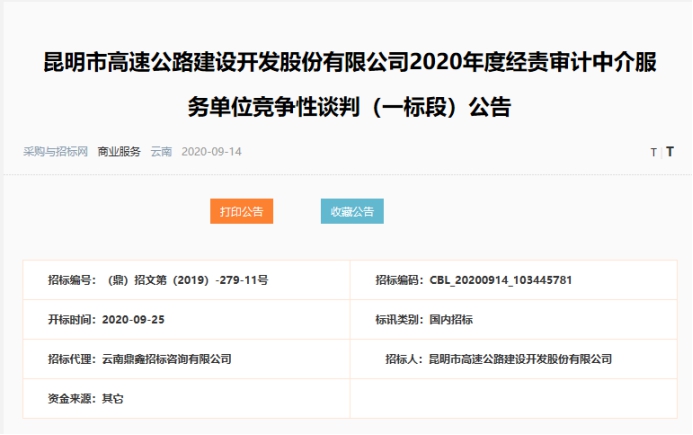The image size is (693, 435).
Task: Click the orange 打印公告 button
Action: 241,212
